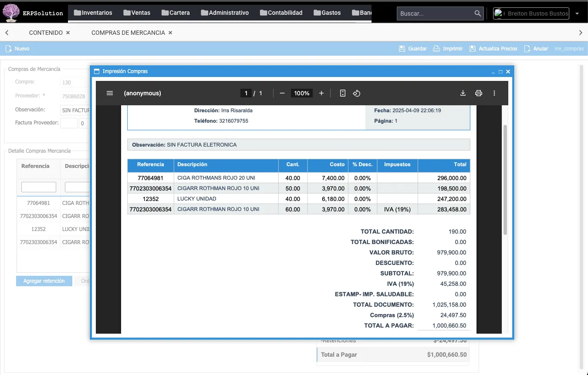Rotate the document counterclockwise
Screen dimensions: 588x375
(357, 93)
